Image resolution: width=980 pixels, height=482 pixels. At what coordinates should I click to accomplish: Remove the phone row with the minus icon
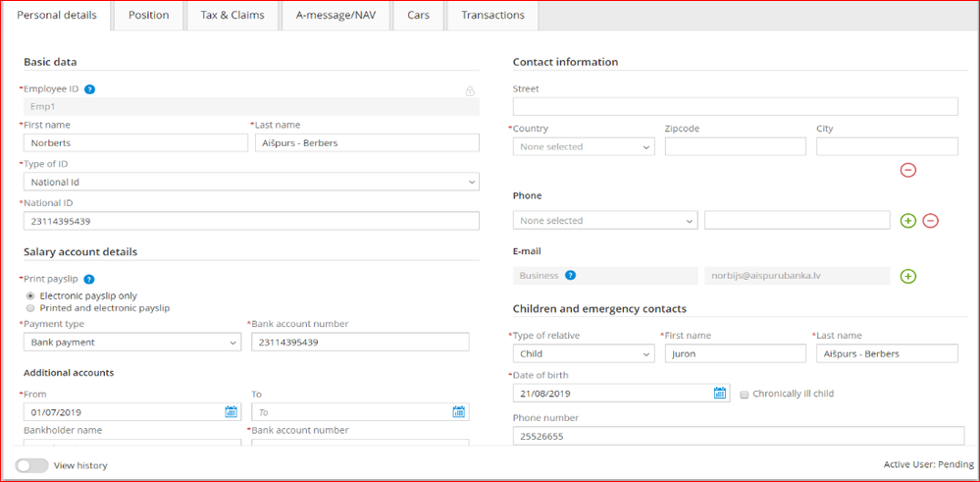931,220
